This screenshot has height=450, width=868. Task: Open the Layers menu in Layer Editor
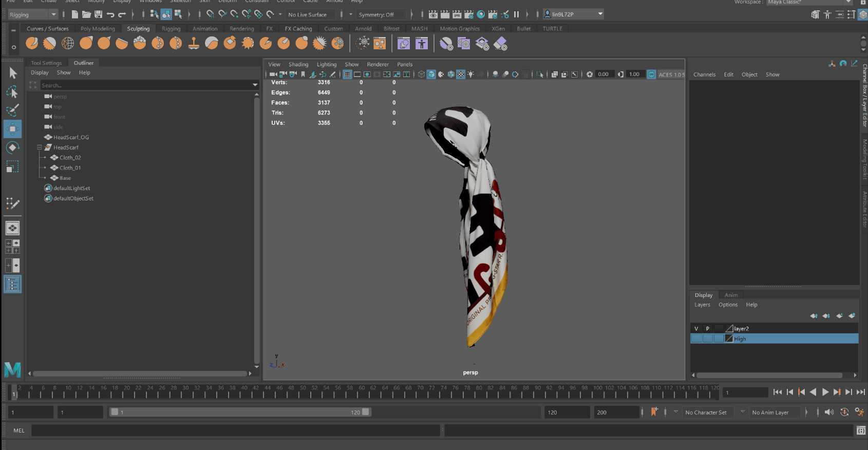click(x=702, y=305)
